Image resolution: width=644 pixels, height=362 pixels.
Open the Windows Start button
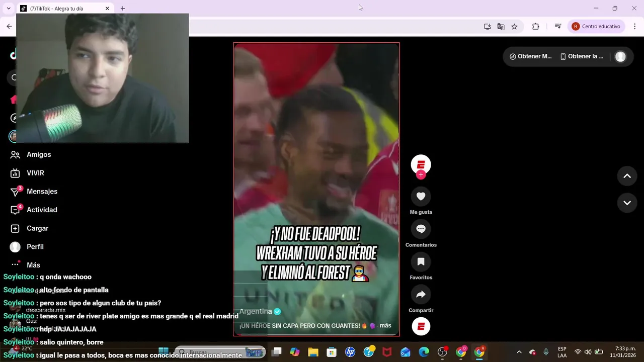pyautogui.click(x=164, y=352)
